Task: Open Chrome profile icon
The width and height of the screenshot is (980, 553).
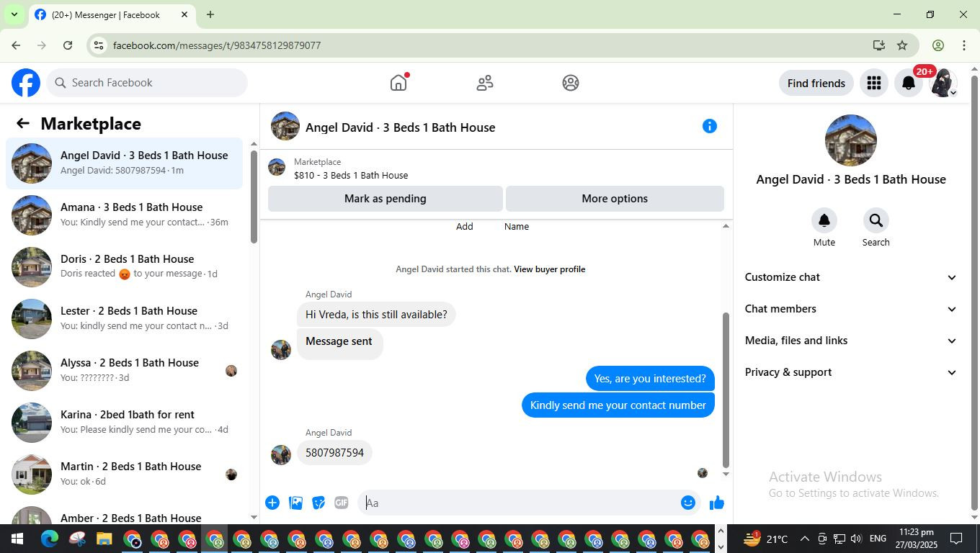Action: (x=938, y=45)
